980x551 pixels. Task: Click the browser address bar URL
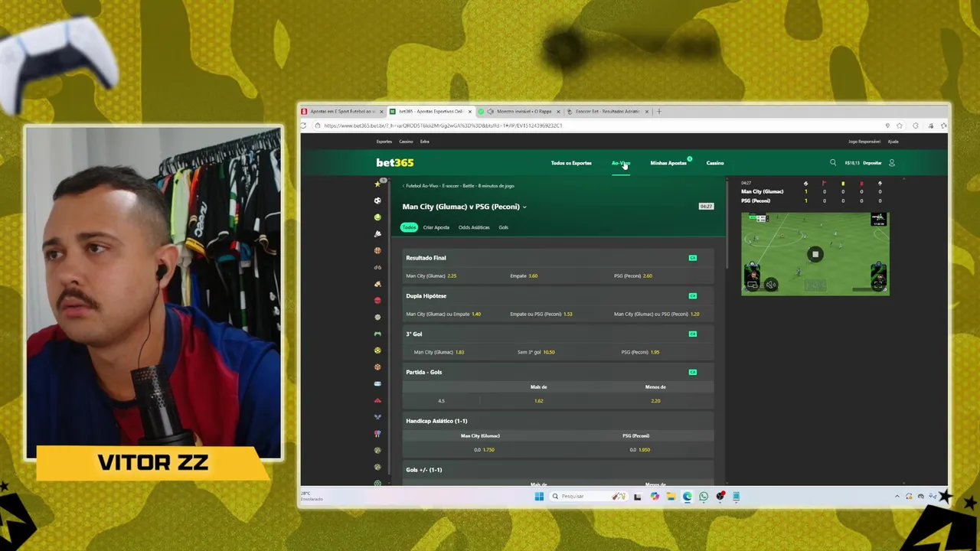click(x=443, y=126)
